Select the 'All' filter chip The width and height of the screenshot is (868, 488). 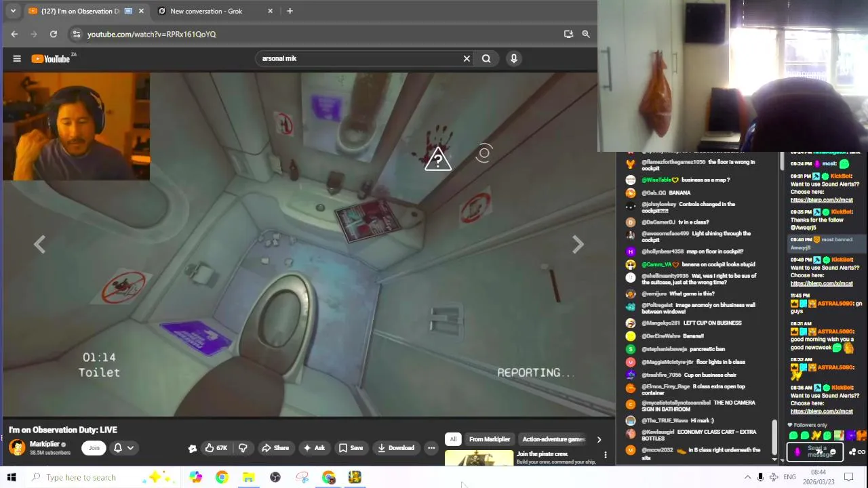tap(453, 439)
